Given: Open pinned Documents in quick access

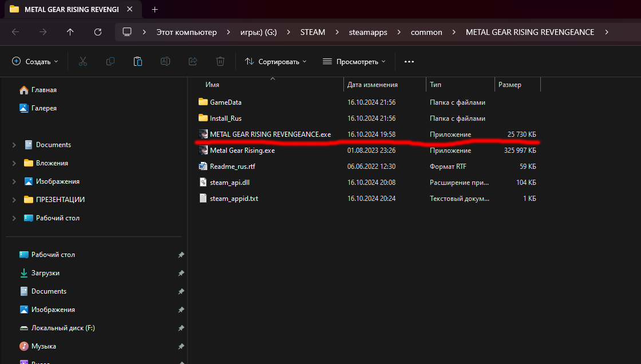Looking at the screenshot, I should point(49,291).
